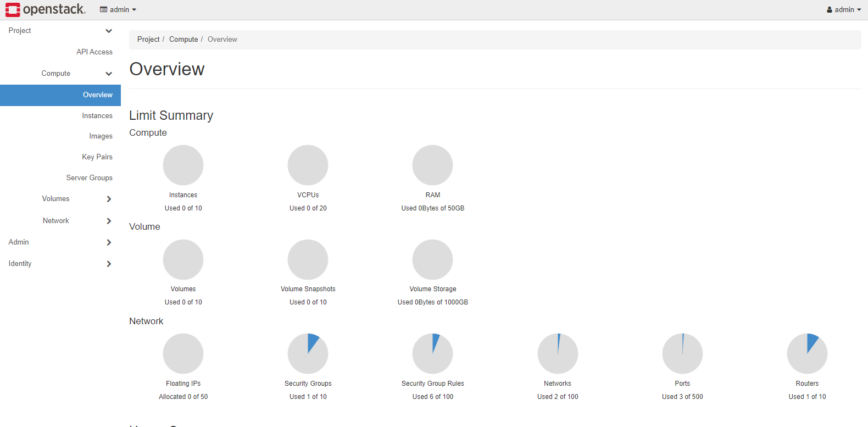Open Server Groups page
Screen dimensions: 868x427
click(90, 178)
